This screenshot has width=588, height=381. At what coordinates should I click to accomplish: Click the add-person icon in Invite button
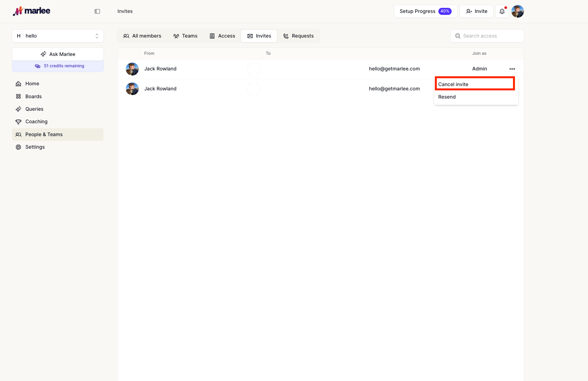click(x=469, y=11)
